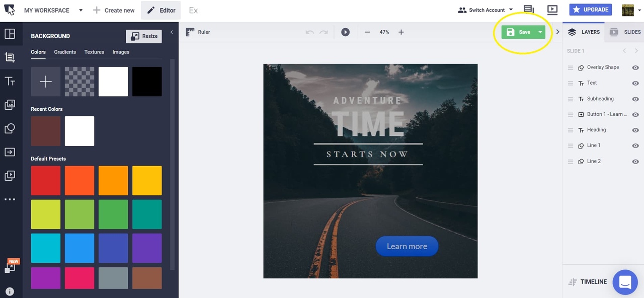The width and height of the screenshot is (644, 298).
Task: Open the Switch Account dropdown
Action: 486,10
